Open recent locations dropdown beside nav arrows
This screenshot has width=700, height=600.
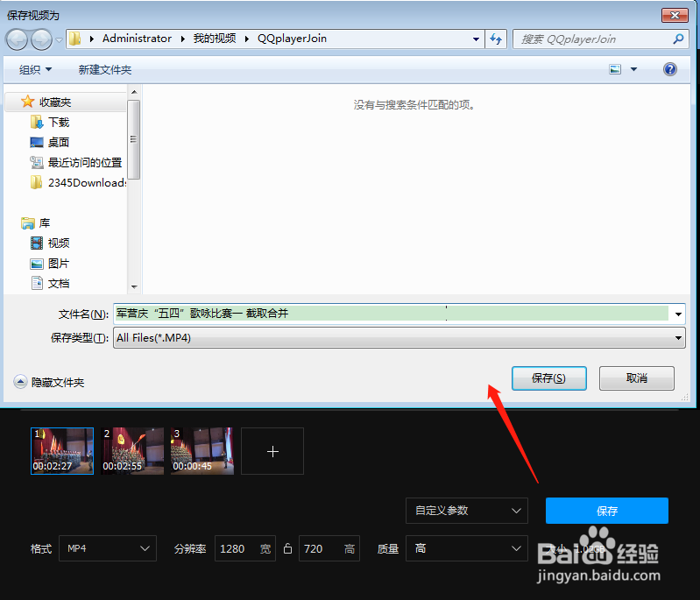59,39
